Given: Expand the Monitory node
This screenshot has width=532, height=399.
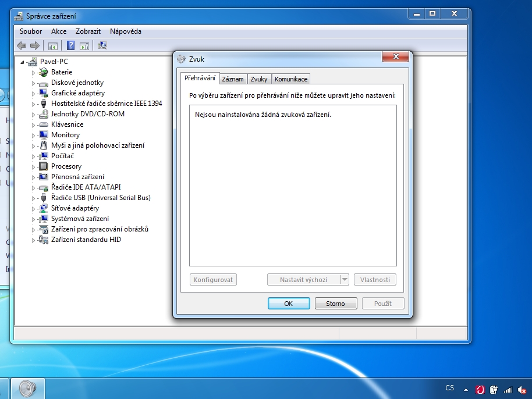Looking at the screenshot, I should (x=33, y=136).
